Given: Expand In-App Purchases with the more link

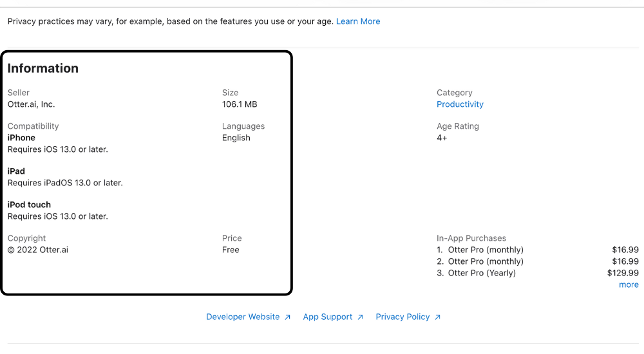Looking at the screenshot, I should tap(629, 284).
